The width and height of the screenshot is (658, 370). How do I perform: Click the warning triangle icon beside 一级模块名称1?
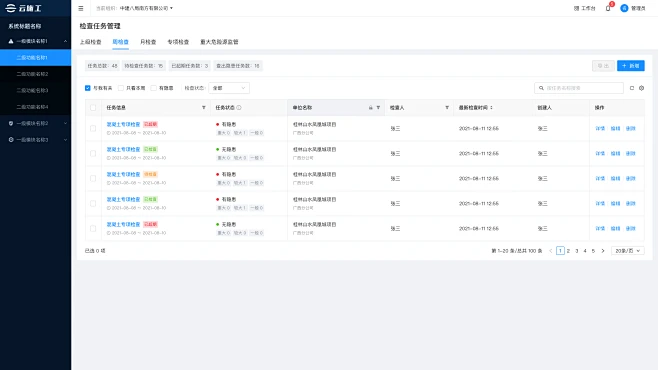(x=11, y=41)
